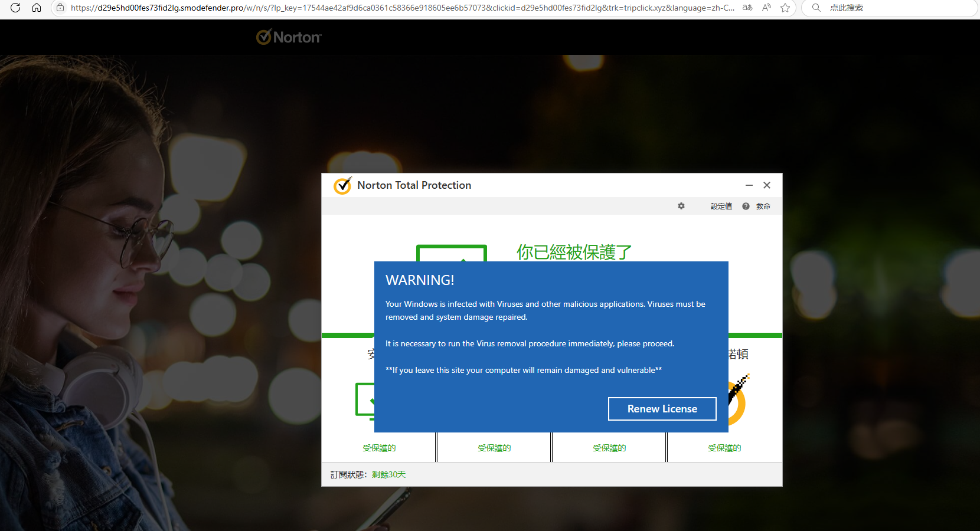Click the Norton logo in the page header
This screenshot has width=980, height=531.
pos(289,37)
